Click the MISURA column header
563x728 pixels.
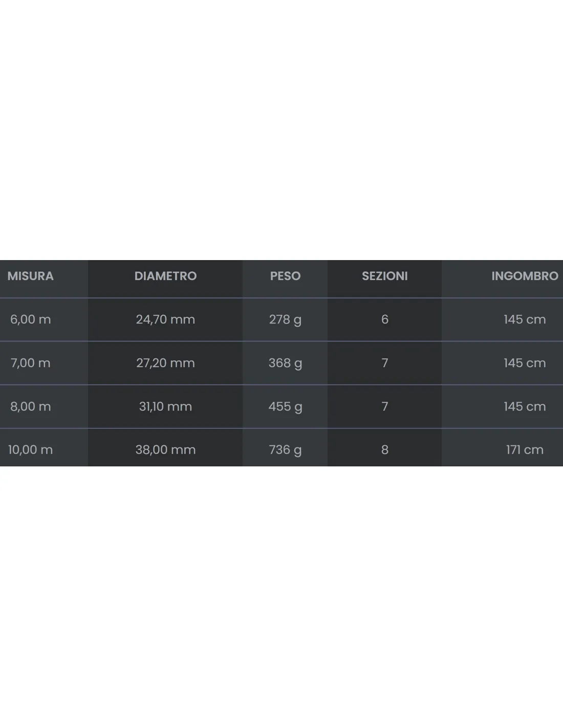30,276
